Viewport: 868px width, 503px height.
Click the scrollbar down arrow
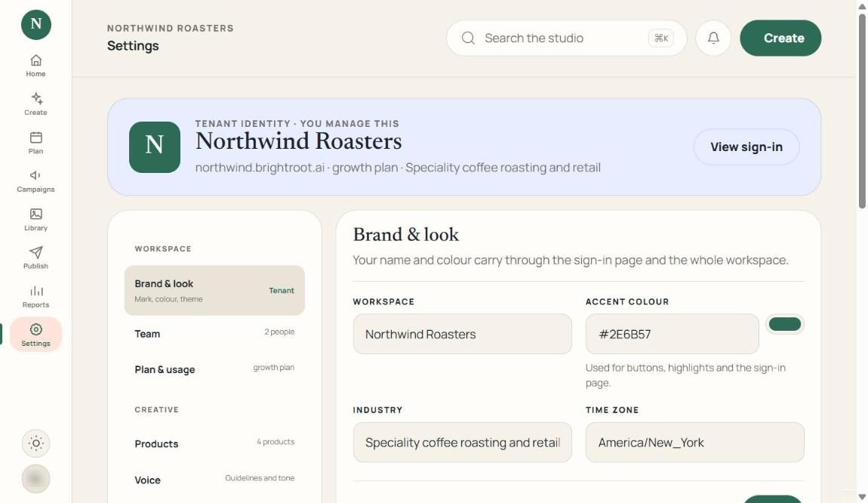point(862,497)
